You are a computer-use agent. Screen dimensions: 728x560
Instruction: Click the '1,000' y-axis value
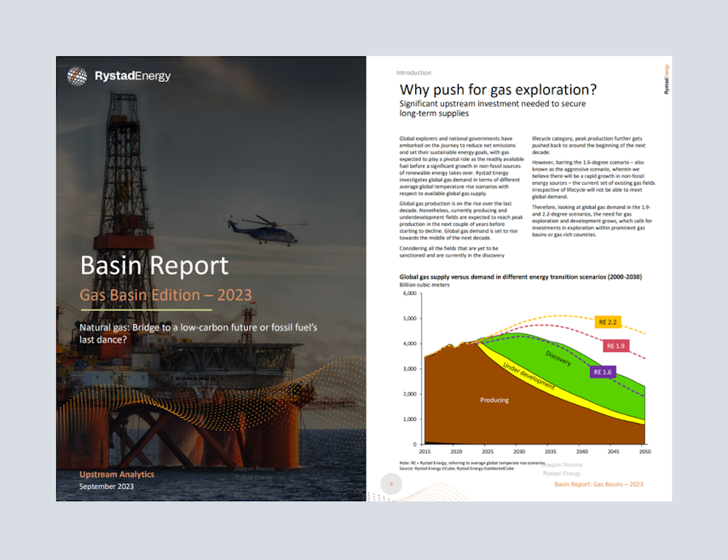tap(409, 419)
